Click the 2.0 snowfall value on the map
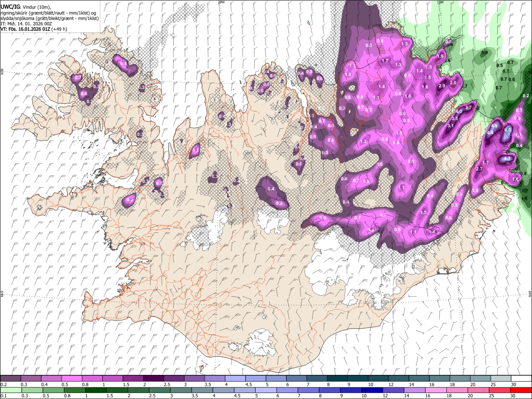Screen dimensions: 532x399 click(453, 83)
